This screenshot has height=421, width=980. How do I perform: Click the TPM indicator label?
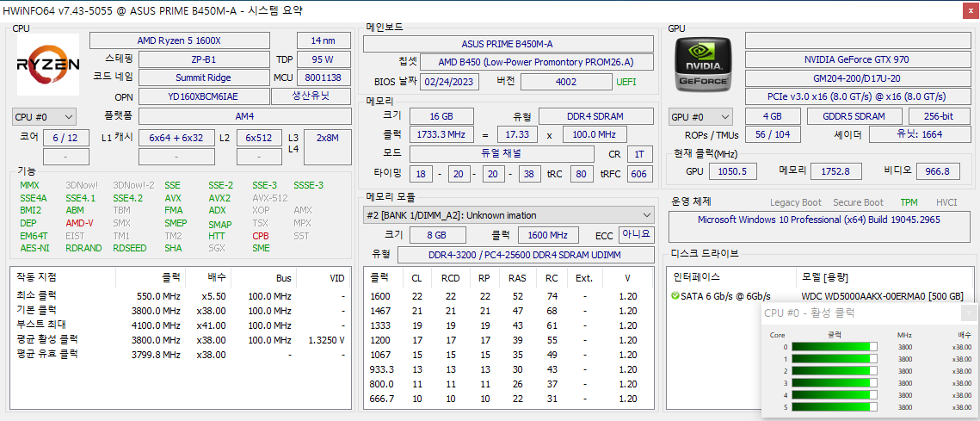[x=909, y=202]
